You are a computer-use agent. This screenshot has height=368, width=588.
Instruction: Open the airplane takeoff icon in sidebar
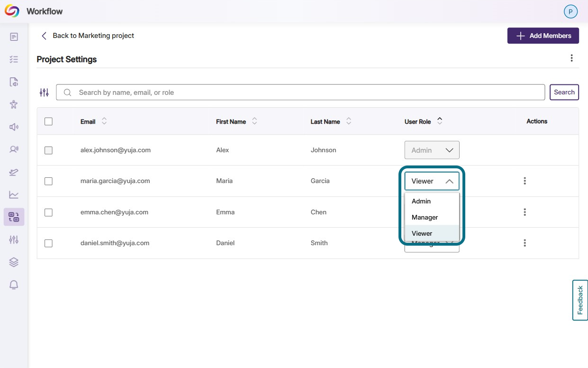14,172
